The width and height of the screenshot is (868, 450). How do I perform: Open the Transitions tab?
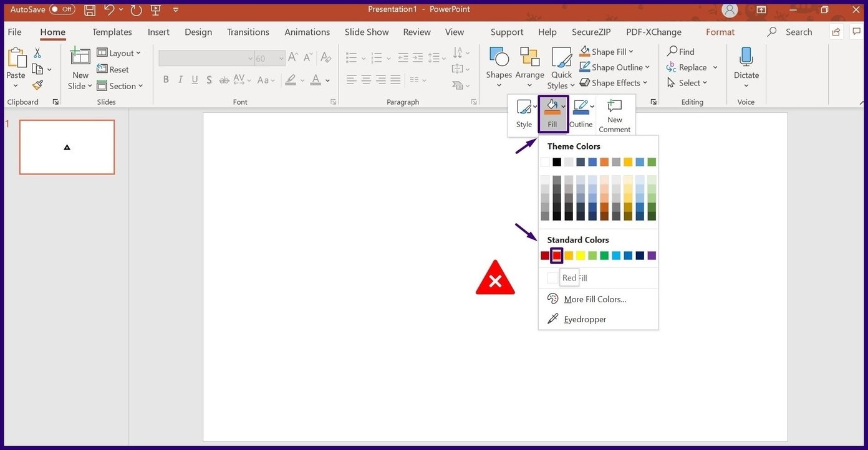(248, 32)
